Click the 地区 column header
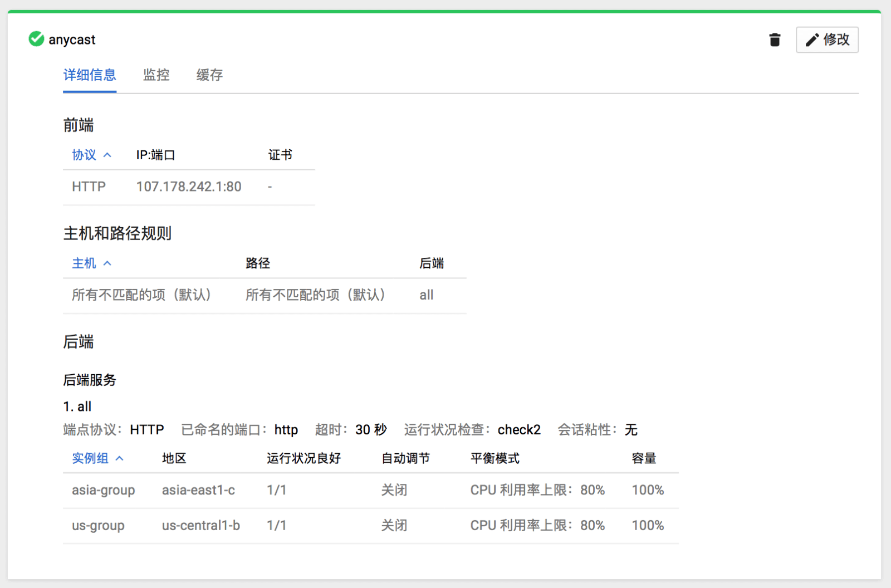 pyautogui.click(x=174, y=458)
